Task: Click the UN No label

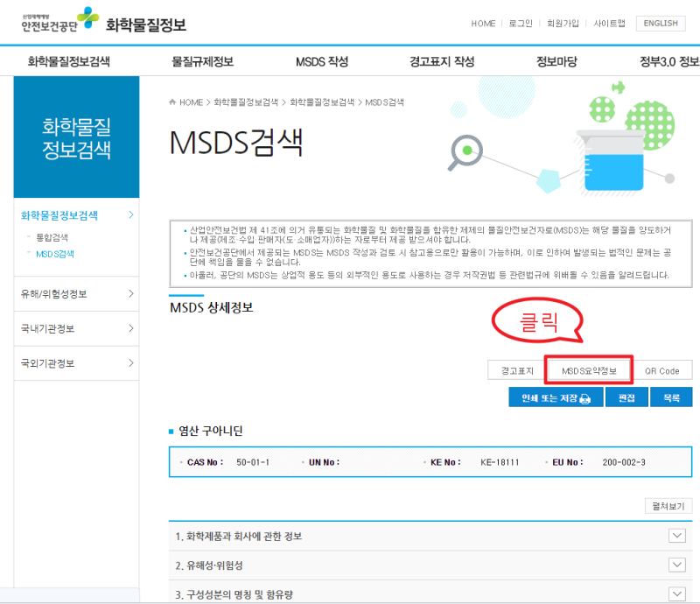Action: (x=324, y=462)
